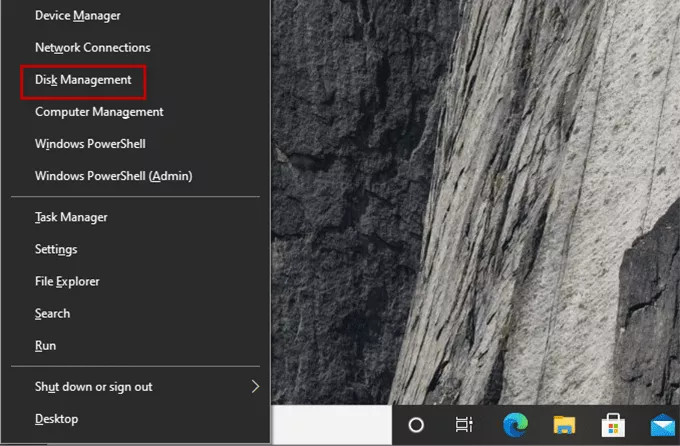Launch Microsoft Edge from the taskbar
Screen dimensions: 680x446
pyautogui.click(x=515, y=424)
